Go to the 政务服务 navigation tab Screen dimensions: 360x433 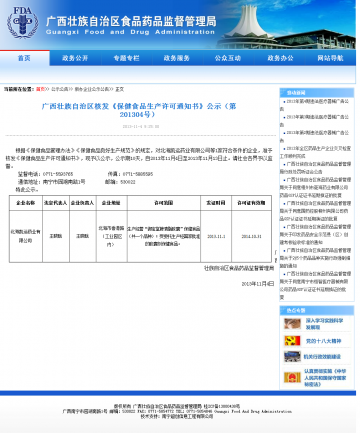[x=176, y=58]
